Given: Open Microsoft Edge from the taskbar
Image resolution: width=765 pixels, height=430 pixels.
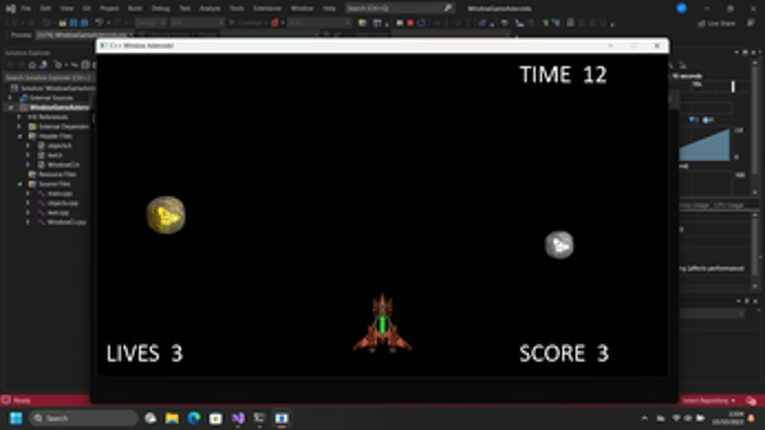Looking at the screenshot, I should coord(194,418).
